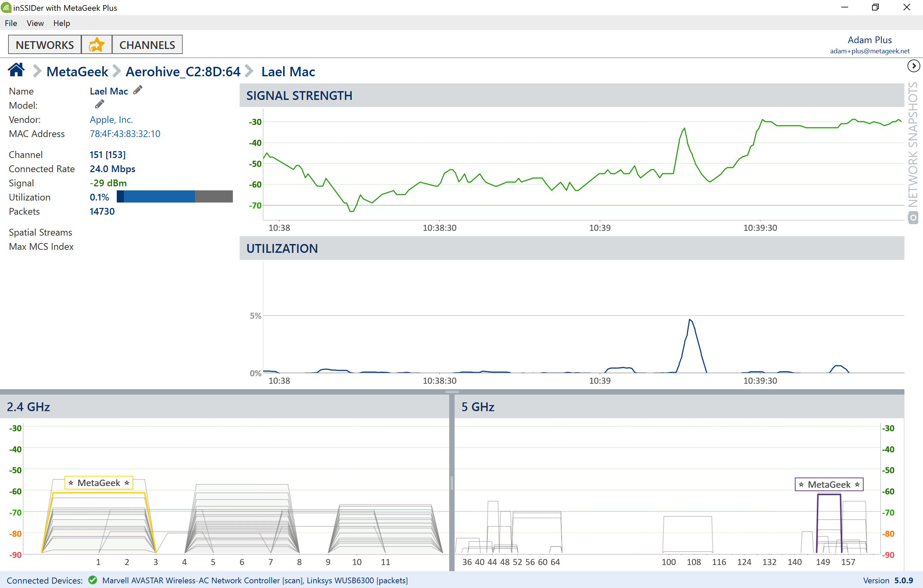923x588 pixels.
Task: Edit the Lael Mac name pencil
Action: point(138,90)
